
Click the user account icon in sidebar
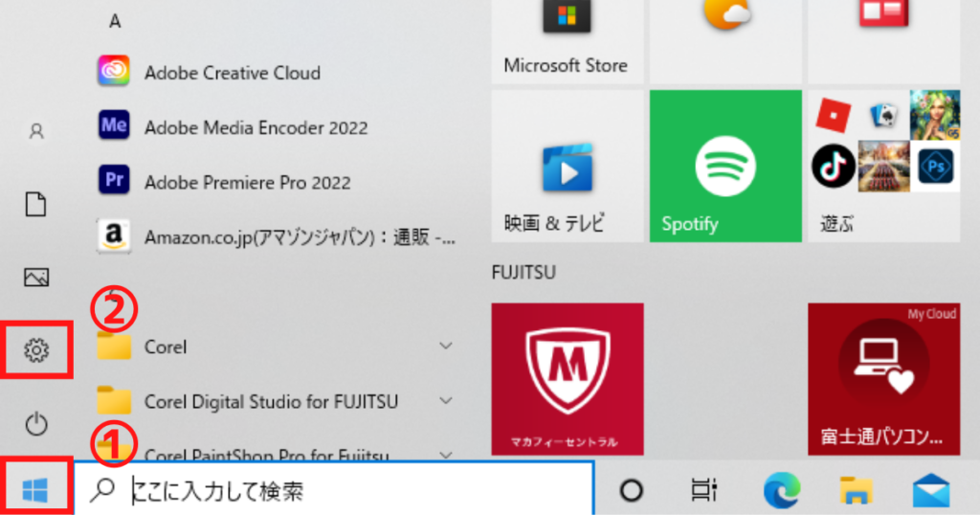[36, 131]
